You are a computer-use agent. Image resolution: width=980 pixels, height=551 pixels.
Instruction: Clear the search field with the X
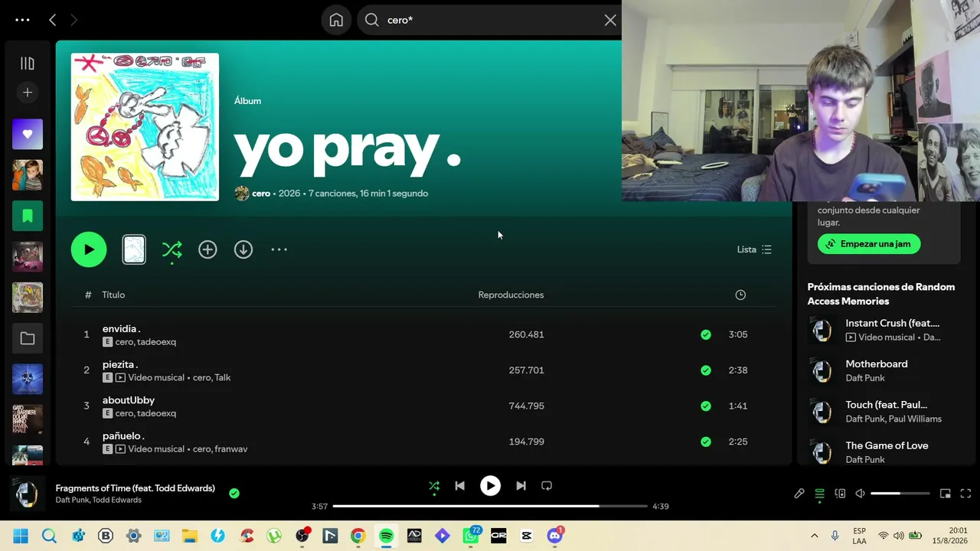point(610,20)
